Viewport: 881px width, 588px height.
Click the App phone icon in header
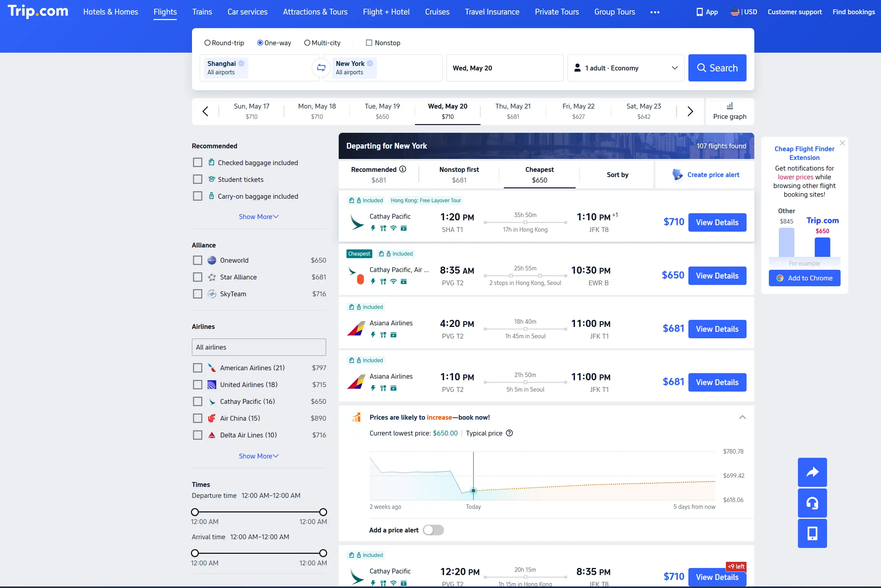pos(699,12)
